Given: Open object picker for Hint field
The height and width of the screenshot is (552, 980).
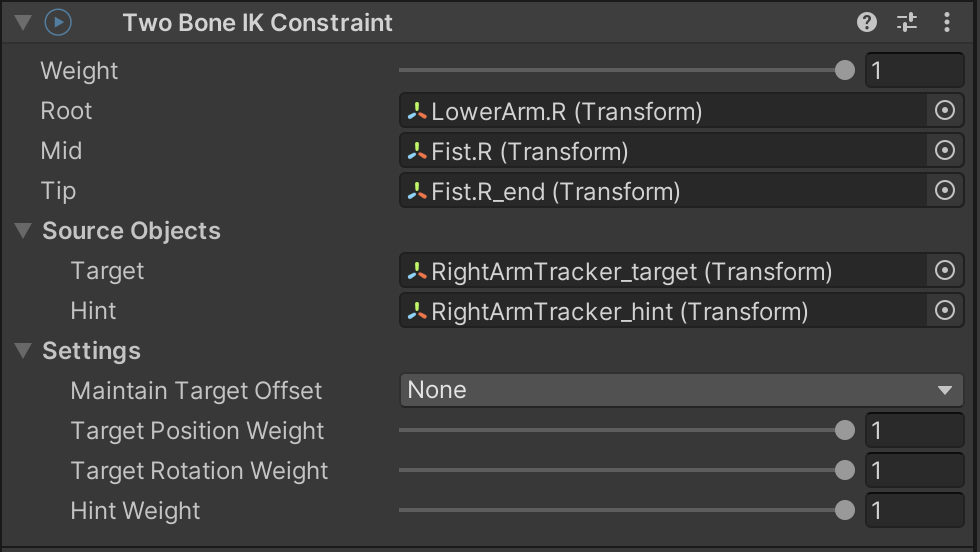Looking at the screenshot, I should pos(944,311).
